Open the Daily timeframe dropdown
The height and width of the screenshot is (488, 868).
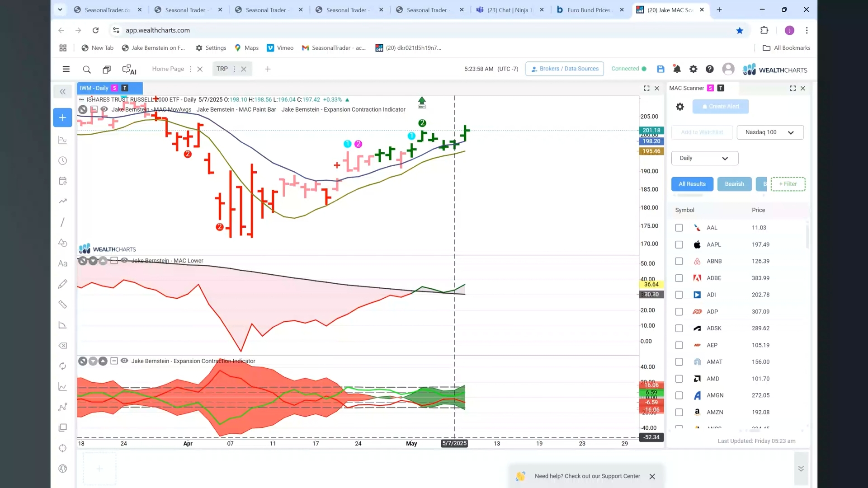pos(704,158)
